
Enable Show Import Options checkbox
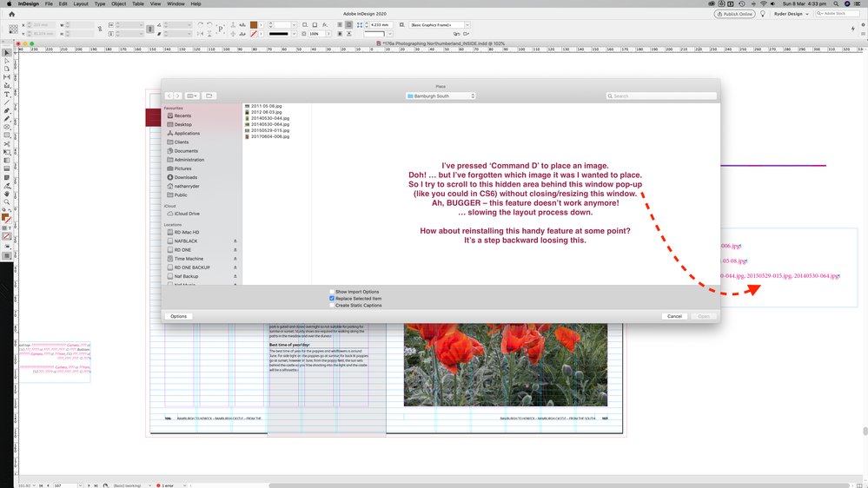click(332, 292)
